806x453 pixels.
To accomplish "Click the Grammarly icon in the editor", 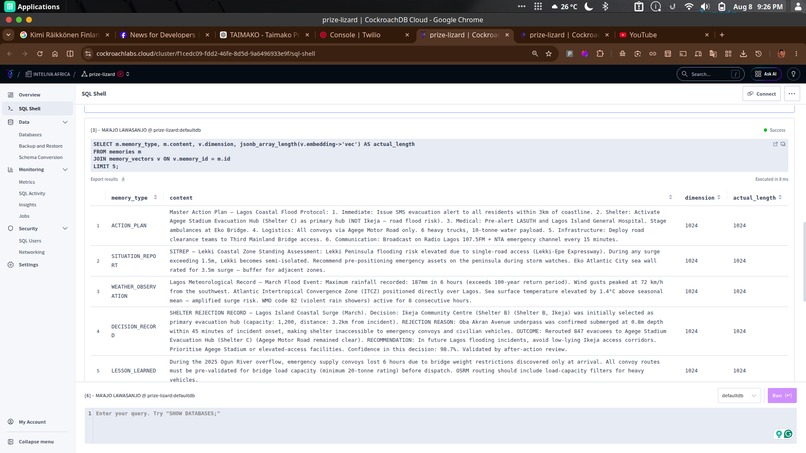I will [788, 434].
